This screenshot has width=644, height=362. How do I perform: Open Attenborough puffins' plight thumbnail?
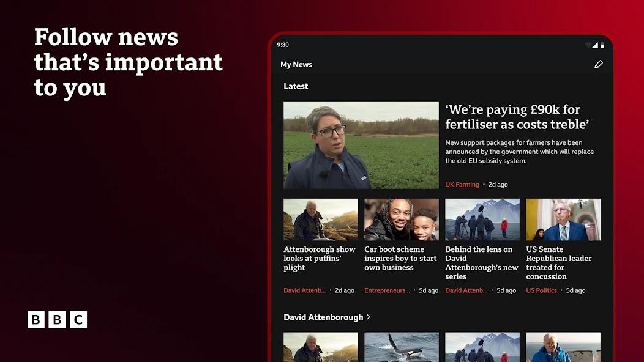pyautogui.click(x=321, y=220)
